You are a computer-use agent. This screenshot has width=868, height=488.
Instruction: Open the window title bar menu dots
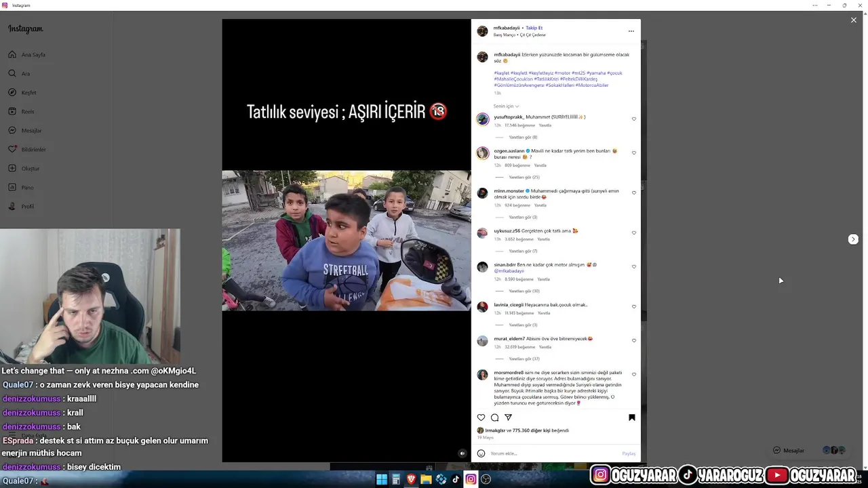click(815, 5)
